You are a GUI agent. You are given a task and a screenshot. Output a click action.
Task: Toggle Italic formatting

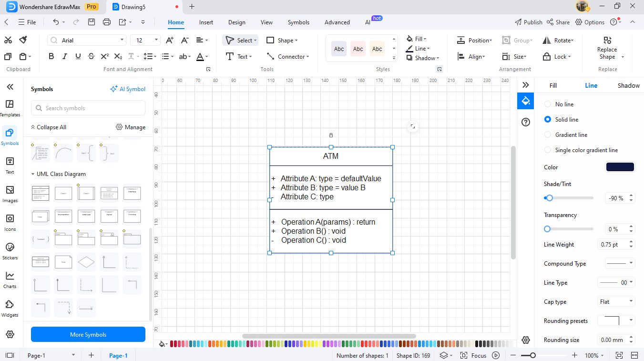[65, 56]
